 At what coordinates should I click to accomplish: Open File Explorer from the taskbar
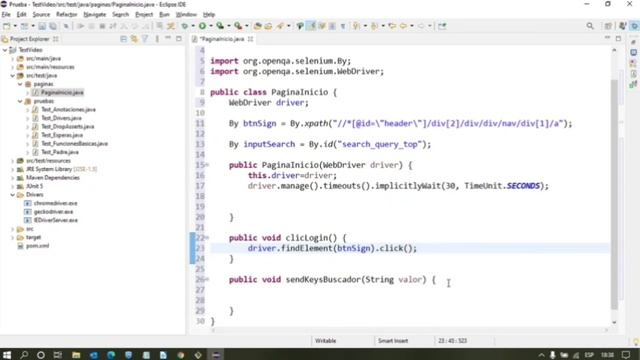click(x=76, y=355)
